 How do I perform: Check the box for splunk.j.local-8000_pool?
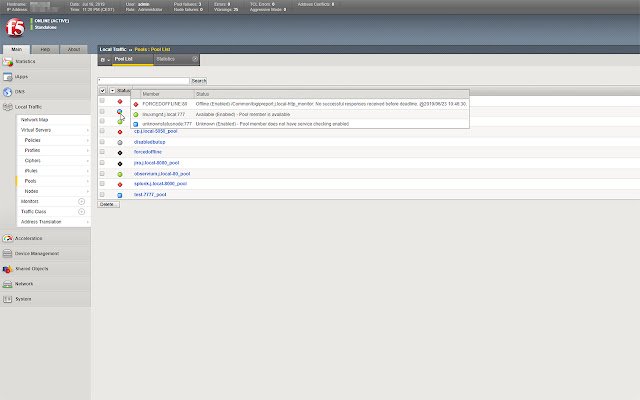102,184
